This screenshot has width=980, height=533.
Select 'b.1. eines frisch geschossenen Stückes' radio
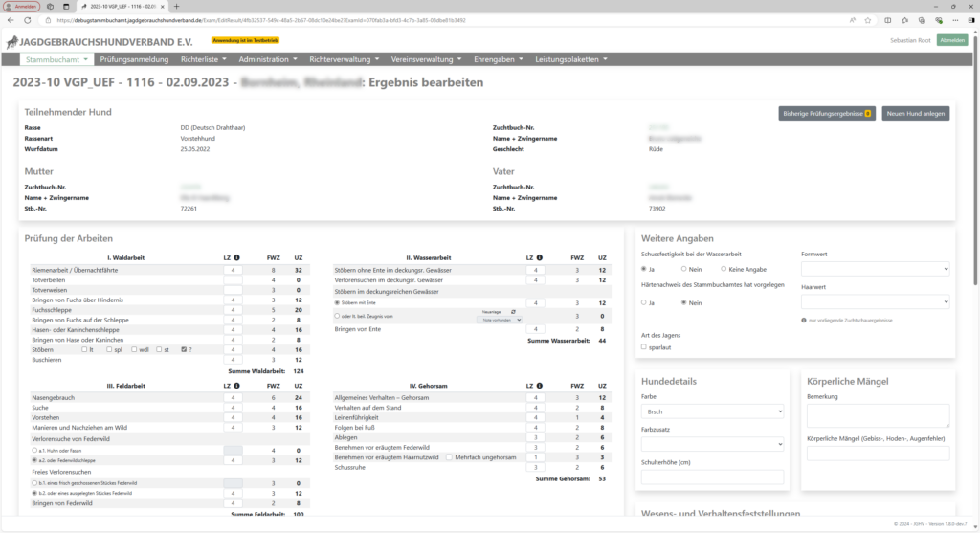click(x=35, y=483)
